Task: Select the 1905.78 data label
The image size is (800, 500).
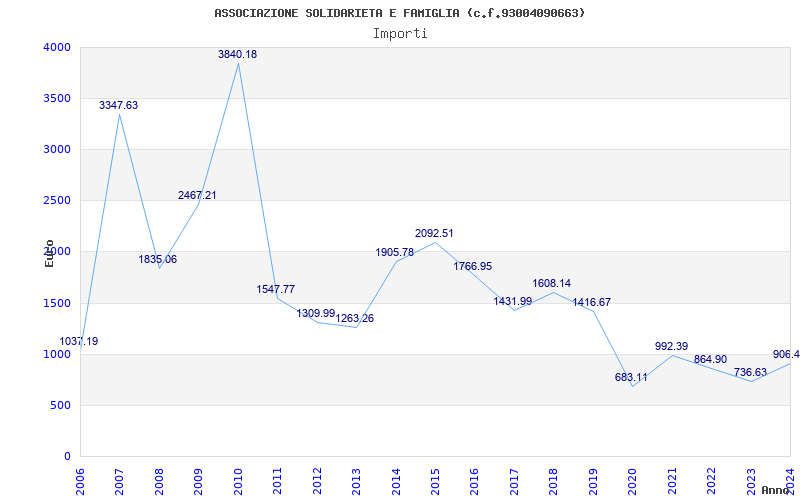Action: click(x=395, y=252)
